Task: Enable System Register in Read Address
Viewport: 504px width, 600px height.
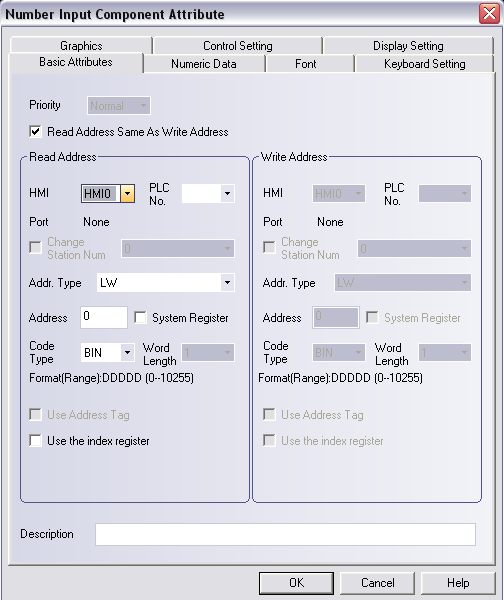Action: pos(140,317)
